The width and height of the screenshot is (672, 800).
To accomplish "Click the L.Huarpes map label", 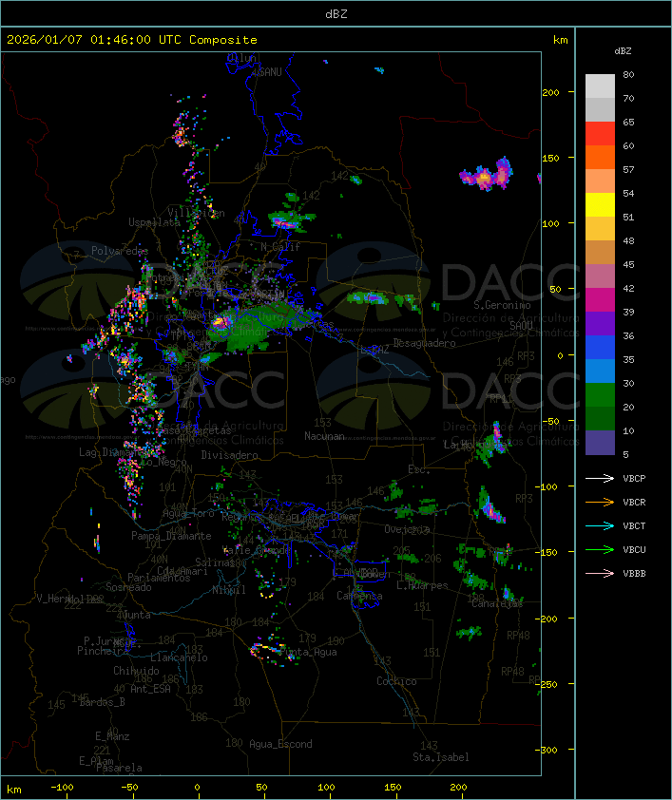I will (422, 585).
